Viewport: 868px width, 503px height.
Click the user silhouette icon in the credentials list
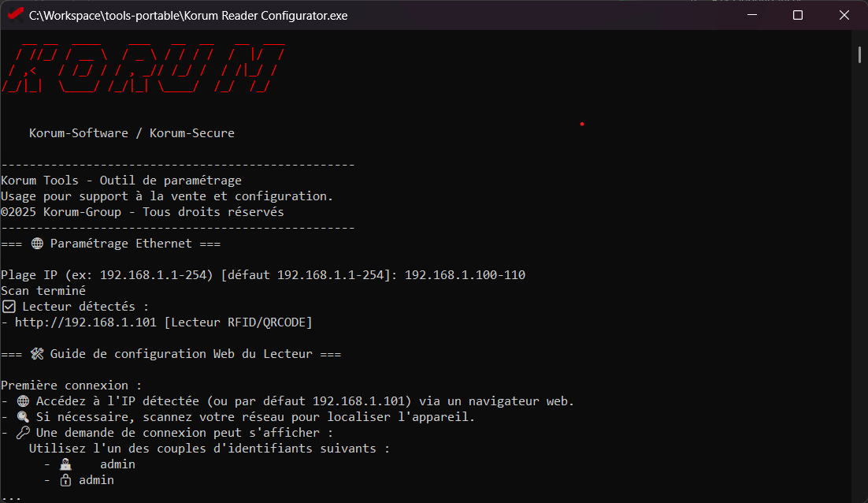point(65,464)
